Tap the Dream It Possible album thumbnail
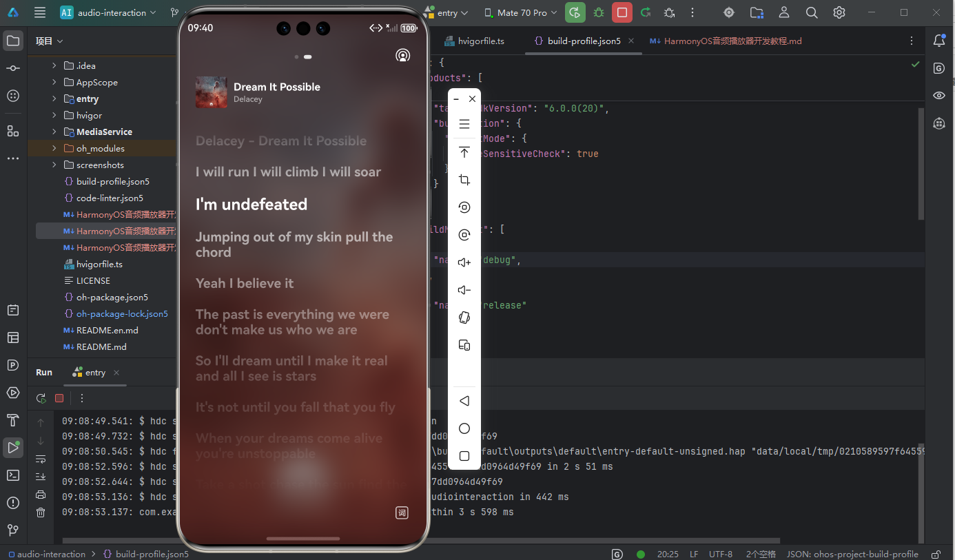The width and height of the screenshot is (955, 560). [212, 92]
